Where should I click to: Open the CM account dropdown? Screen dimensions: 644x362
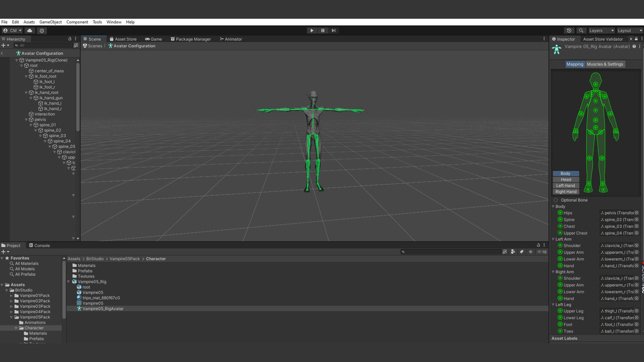[x=12, y=31]
